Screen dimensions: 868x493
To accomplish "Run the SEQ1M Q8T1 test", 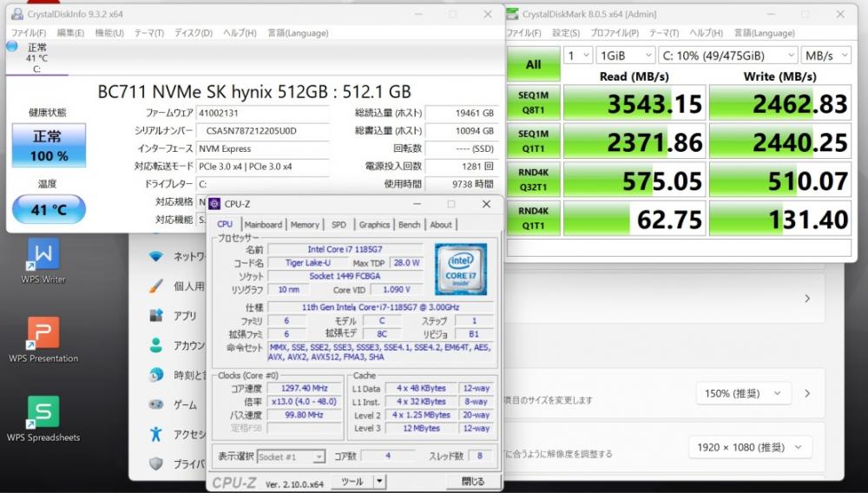I will [534, 102].
